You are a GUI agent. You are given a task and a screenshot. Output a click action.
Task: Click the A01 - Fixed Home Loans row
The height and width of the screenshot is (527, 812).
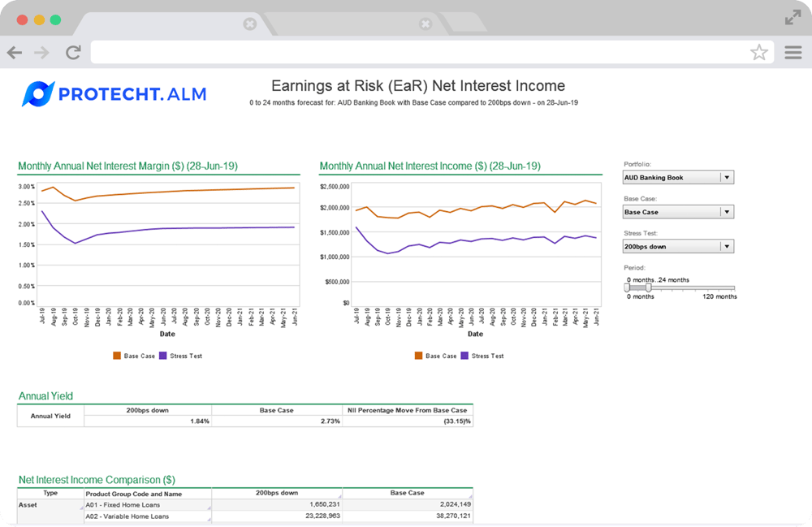(146, 504)
